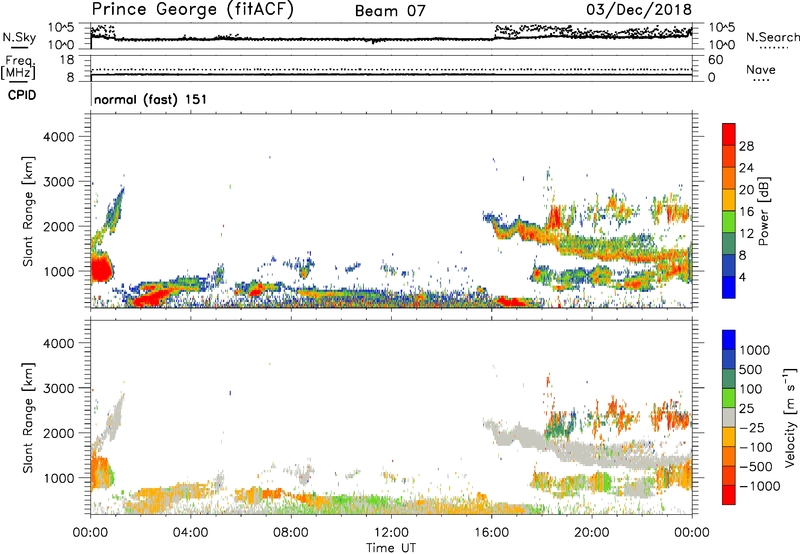
Task: Click the solid frequency line in Freq. panel
Action: pyautogui.click(x=391, y=74)
